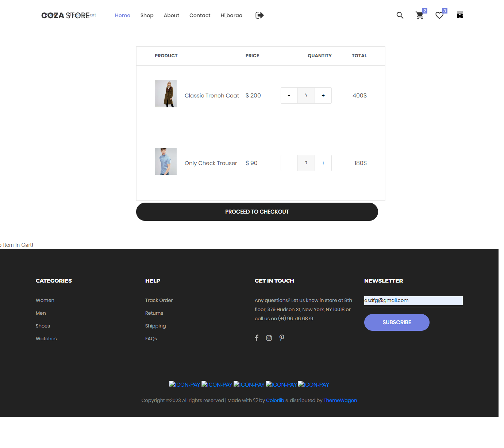Click the 400$ total value
The image size is (504, 448).
click(x=359, y=96)
